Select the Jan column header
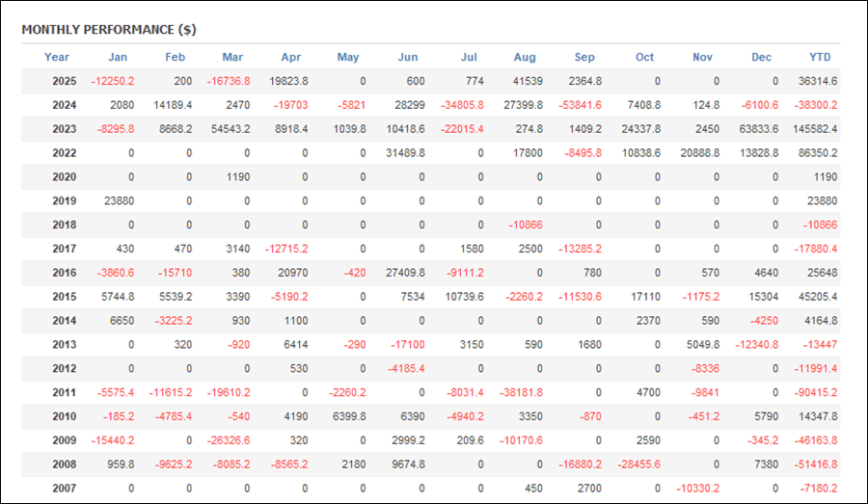Image resolution: width=868 pixels, height=504 pixels. coord(118,57)
